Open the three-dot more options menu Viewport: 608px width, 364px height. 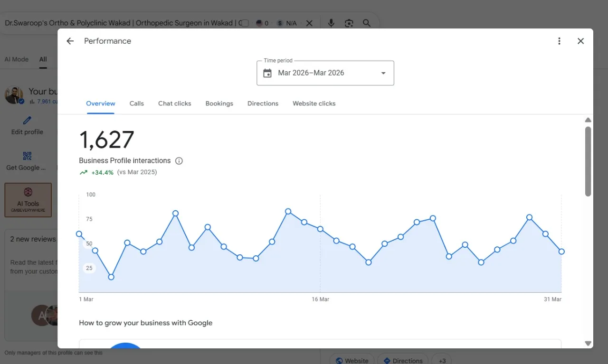[559, 41]
